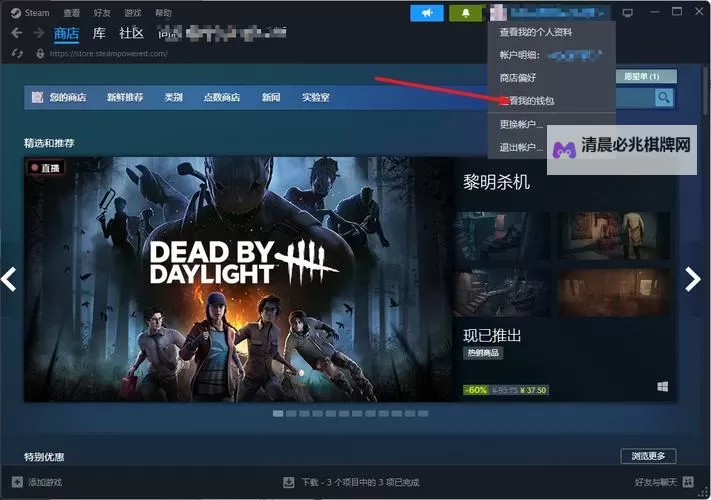Click the blue announcements megaphone icon
711x500 pixels.
coord(427,13)
